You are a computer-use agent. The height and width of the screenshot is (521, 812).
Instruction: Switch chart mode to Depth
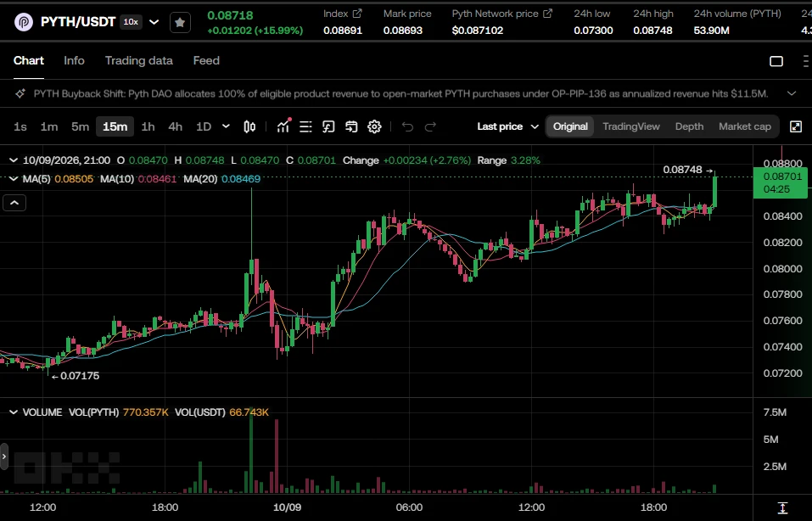689,126
